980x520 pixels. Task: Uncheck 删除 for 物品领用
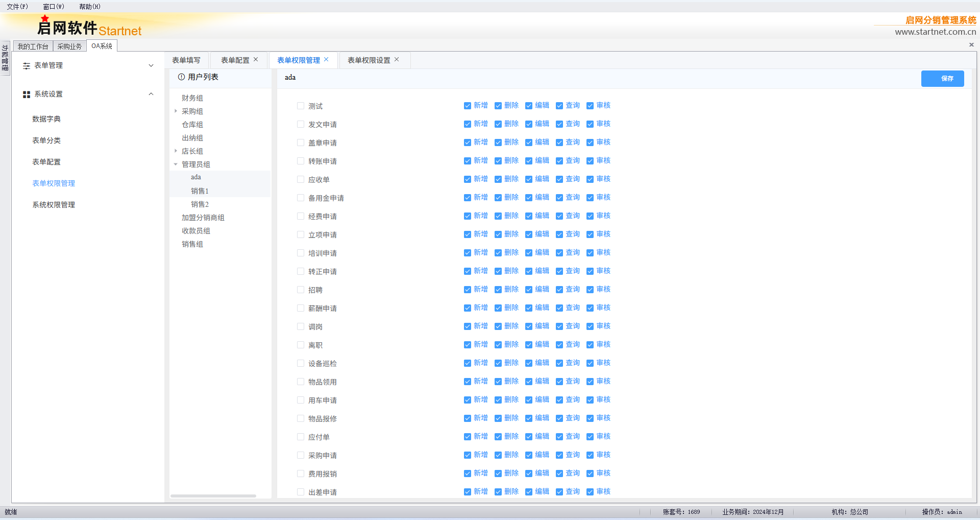point(498,382)
